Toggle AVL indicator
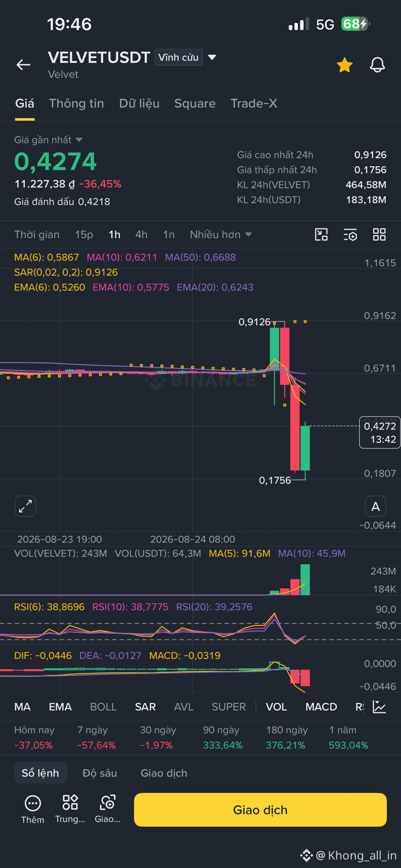 point(184,707)
